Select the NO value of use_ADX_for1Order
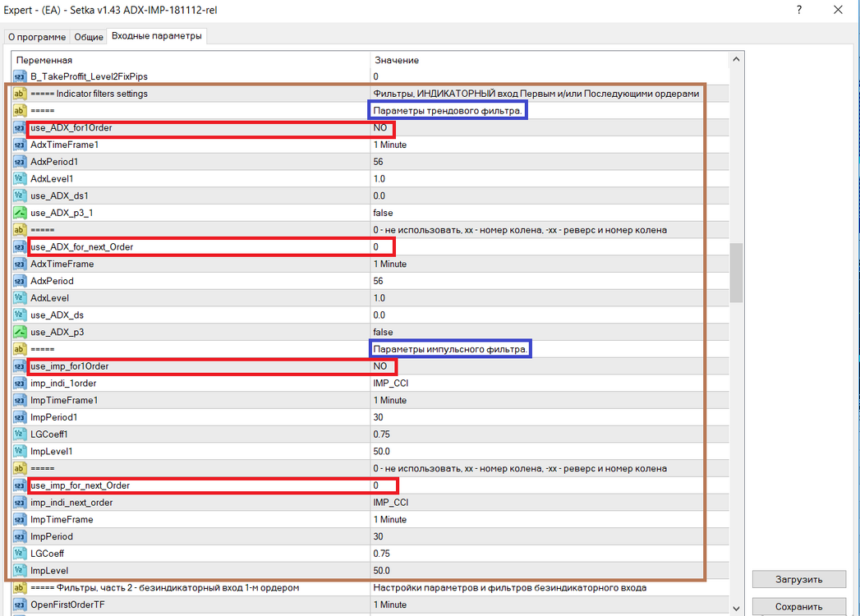 point(380,128)
